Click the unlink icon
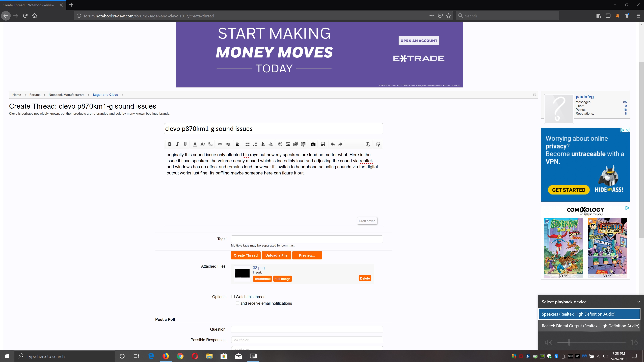Viewport: 644px width, 362px height. click(228, 144)
